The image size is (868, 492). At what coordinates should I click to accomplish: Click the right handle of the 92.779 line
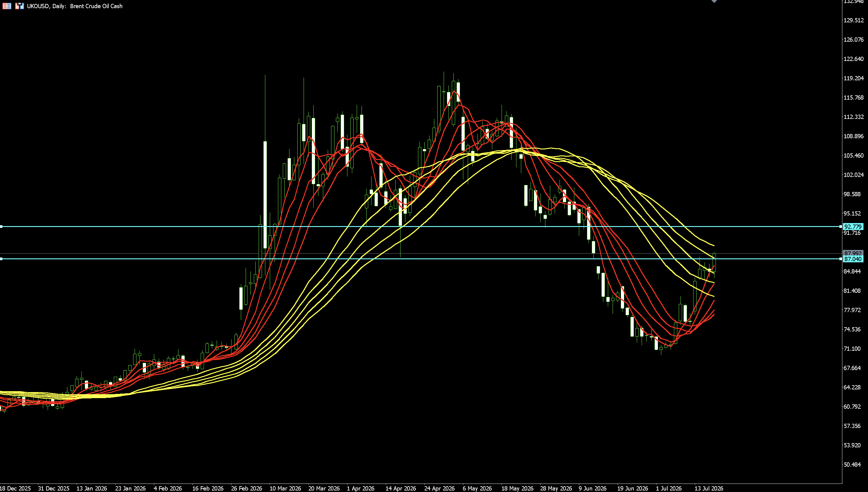(x=841, y=227)
